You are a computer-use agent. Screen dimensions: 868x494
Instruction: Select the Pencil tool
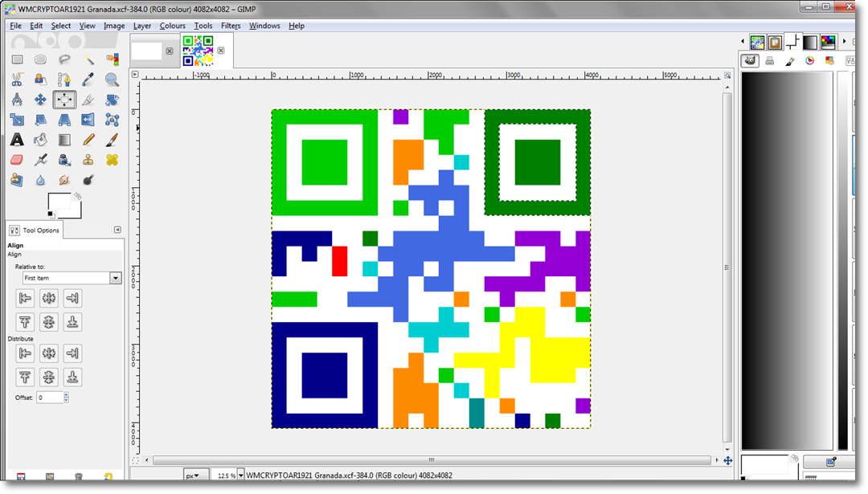point(88,140)
